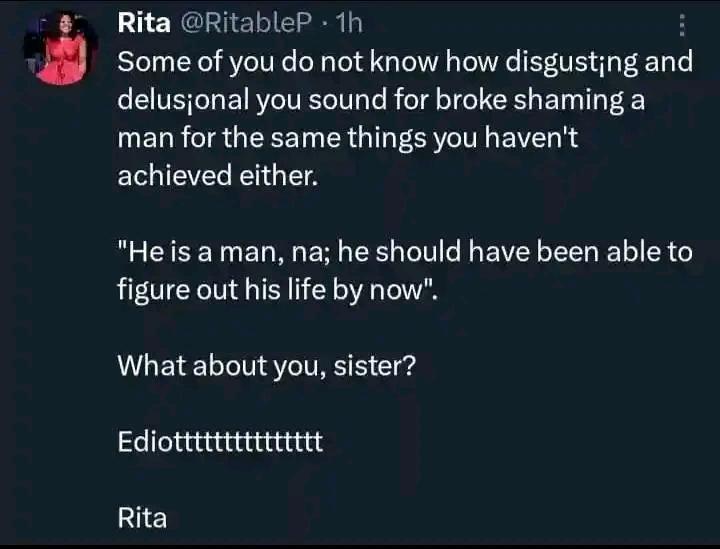Screen dimensions: 720x549
Task: Select the text 'achieved either.'
Action: click(218, 176)
